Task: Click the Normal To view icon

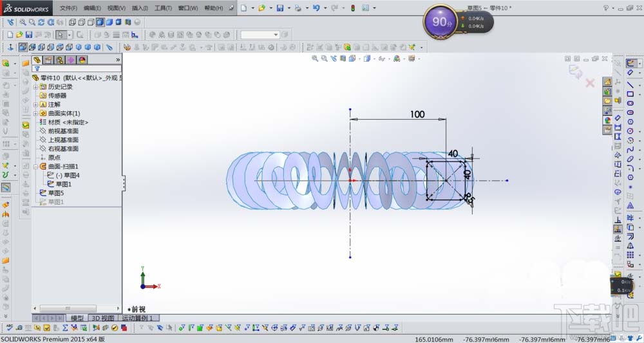Action: pos(11,47)
